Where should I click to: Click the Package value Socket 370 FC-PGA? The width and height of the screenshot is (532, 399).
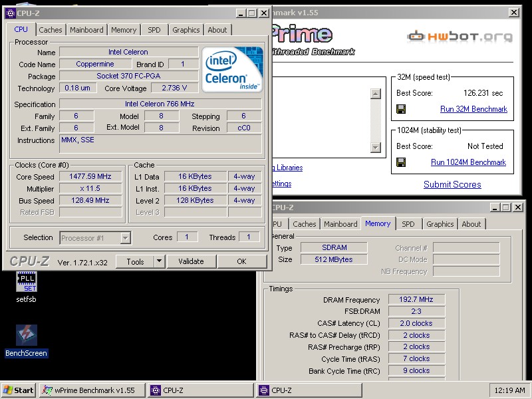click(x=128, y=76)
